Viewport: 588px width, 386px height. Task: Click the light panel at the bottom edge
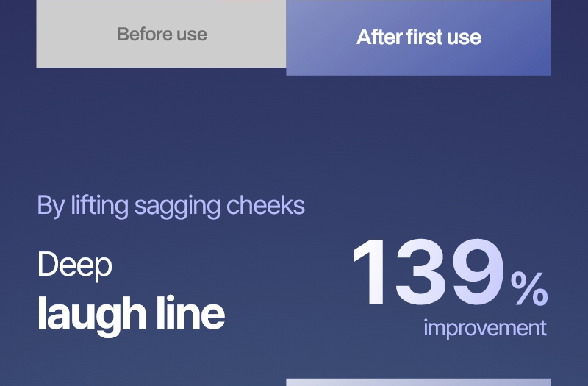[418, 382]
